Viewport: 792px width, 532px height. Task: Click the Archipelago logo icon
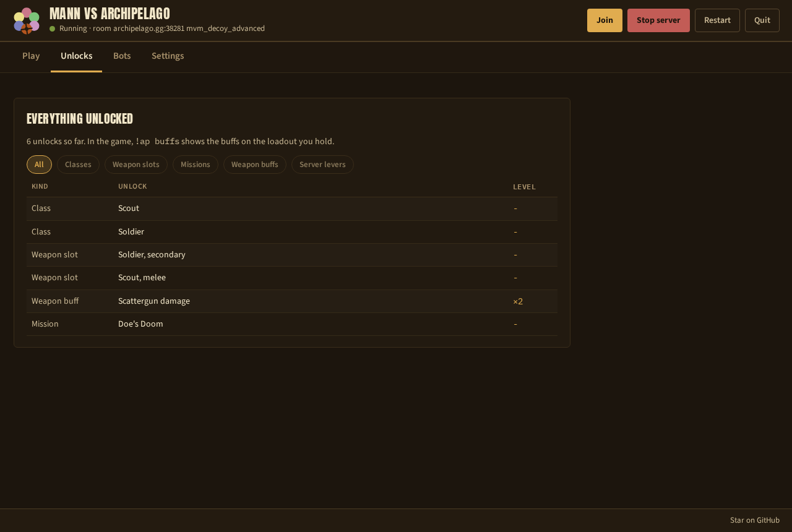coord(27,20)
